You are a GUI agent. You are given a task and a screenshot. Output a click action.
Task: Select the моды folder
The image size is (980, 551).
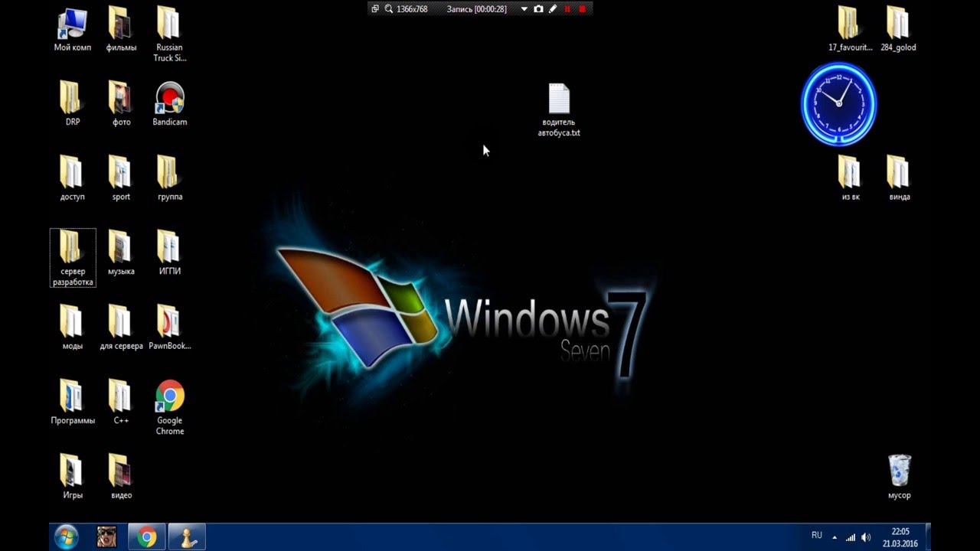point(73,328)
